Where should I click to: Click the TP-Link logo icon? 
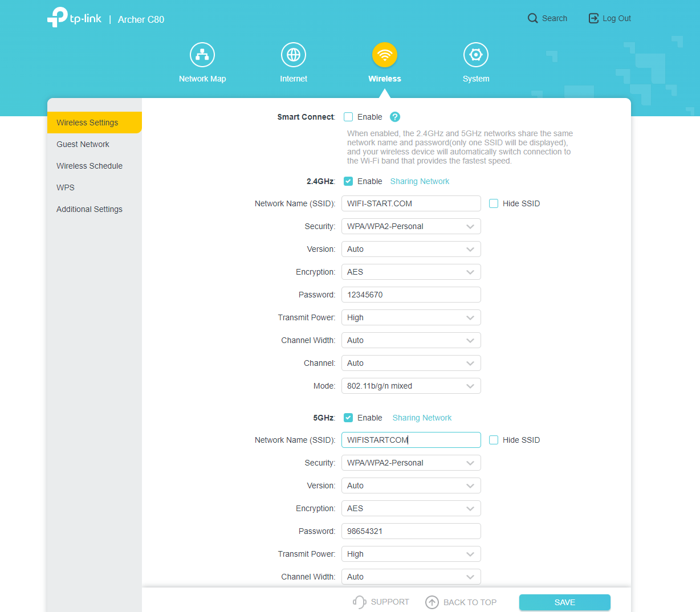click(x=58, y=17)
